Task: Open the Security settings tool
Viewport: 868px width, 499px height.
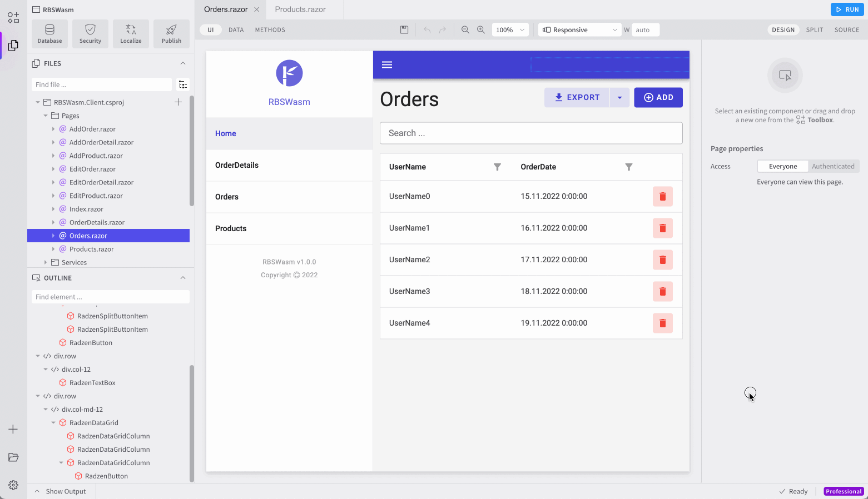Action: point(90,34)
